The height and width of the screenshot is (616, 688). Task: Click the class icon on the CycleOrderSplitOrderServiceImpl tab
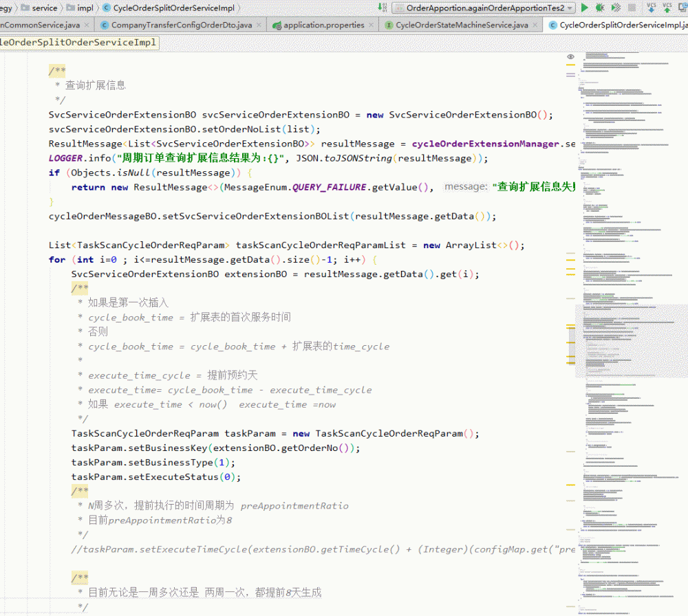(x=552, y=25)
